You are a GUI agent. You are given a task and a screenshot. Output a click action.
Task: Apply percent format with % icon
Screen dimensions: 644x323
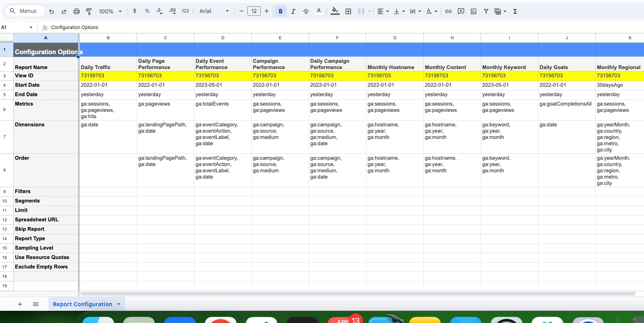[147, 11]
